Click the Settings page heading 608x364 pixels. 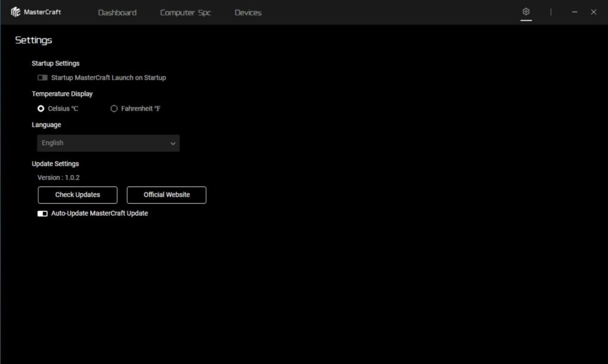coord(33,40)
